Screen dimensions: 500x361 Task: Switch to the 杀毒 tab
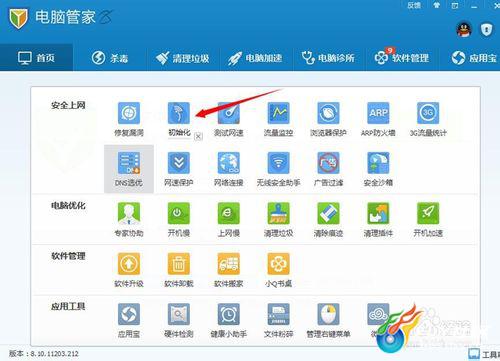(110, 58)
